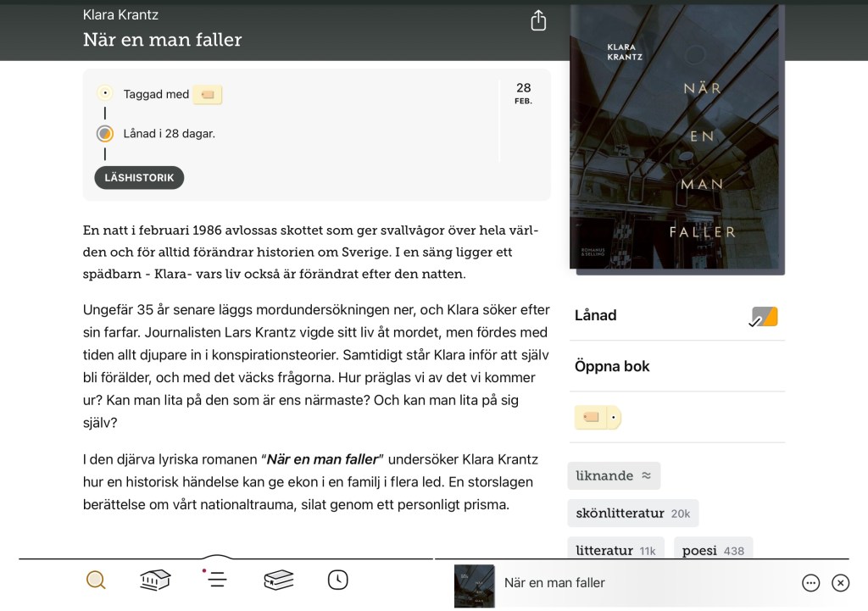This screenshot has width=868, height=611.
Task: Open search with magnifying glass icon
Action: point(97,580)
